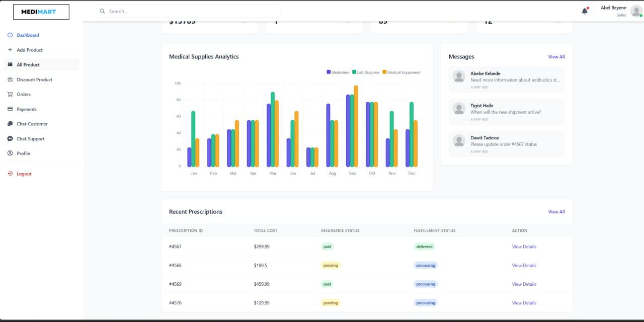Toggle the Medicines series in chart legend
The image size is (644, 322).
tap(339, 72)
